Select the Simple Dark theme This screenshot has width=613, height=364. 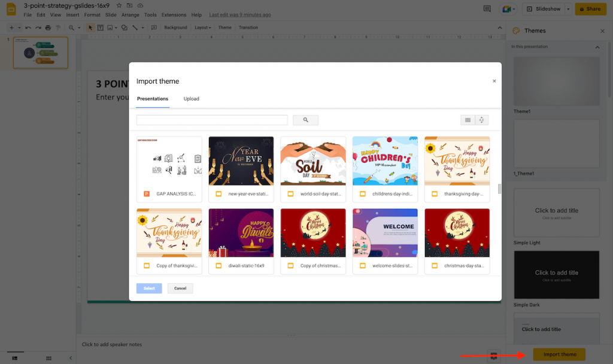click(556, 275)
